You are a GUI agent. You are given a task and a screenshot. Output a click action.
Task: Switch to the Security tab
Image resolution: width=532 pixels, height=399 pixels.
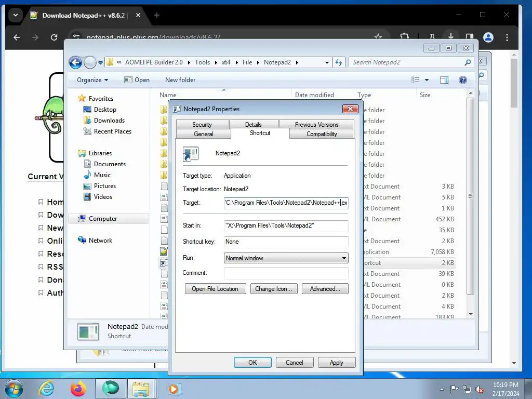coord(202,125)
